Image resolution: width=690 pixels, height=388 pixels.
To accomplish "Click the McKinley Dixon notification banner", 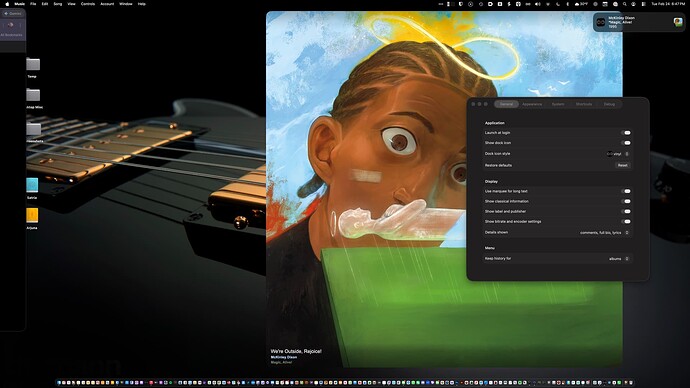I will coord(639,22).
